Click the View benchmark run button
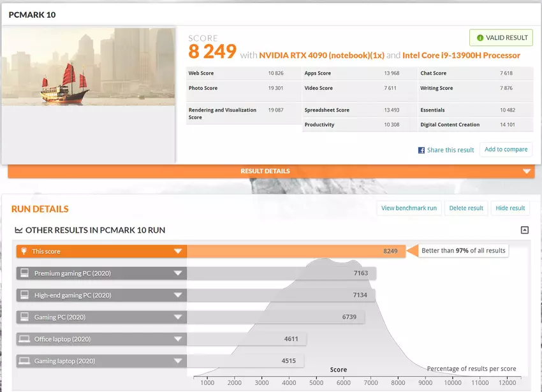The height and width of the screenshot is (392, 542). [409, 208]
